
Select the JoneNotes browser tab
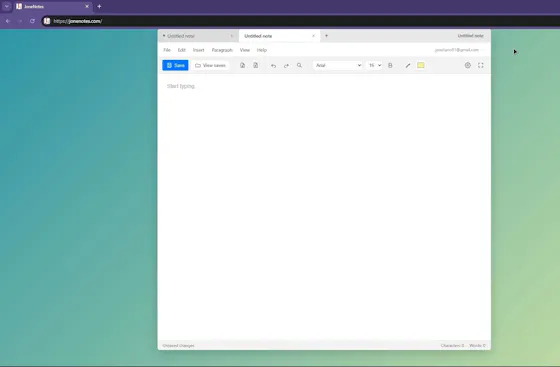[52, 6]
